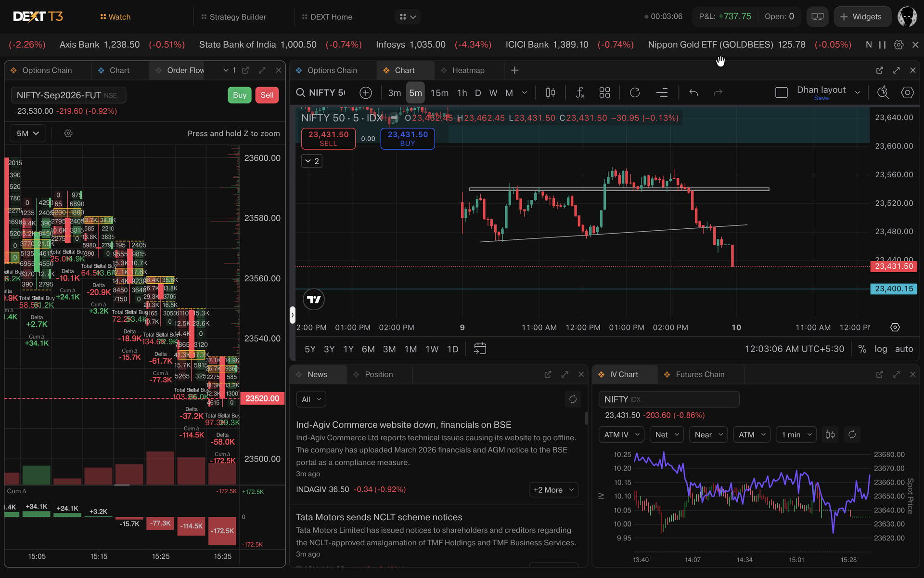924x578 pixels.
Task: Pop out the main Chart panel
Action: click(x=880, y=70)
